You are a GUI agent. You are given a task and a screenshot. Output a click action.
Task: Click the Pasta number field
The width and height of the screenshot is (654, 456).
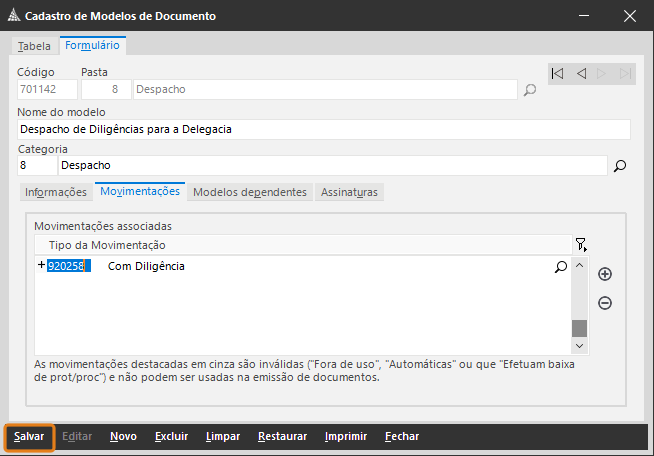[x=106, y=90]
